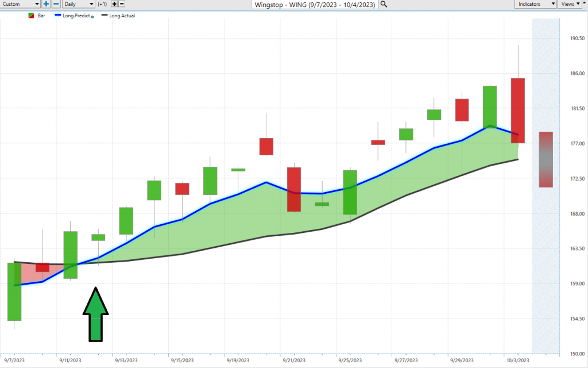Select the Long.Predict legend label
This screenshot has height=368, width=588.
coord(76,16)
